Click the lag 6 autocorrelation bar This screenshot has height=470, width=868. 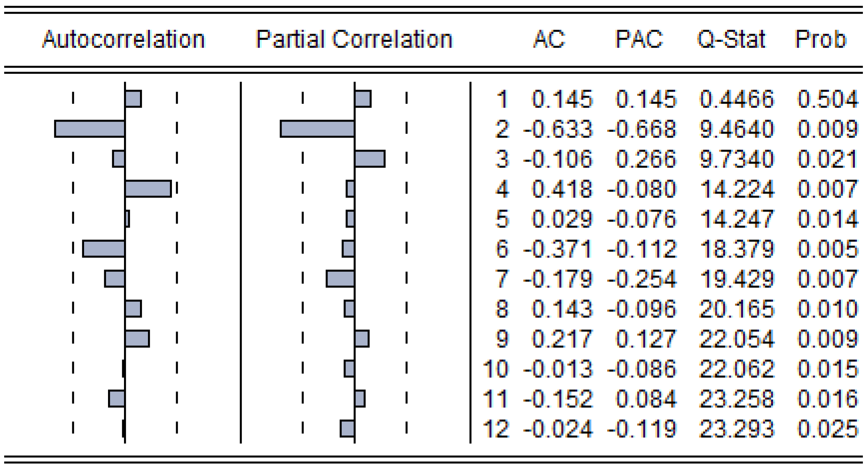[x=104, y=249]
